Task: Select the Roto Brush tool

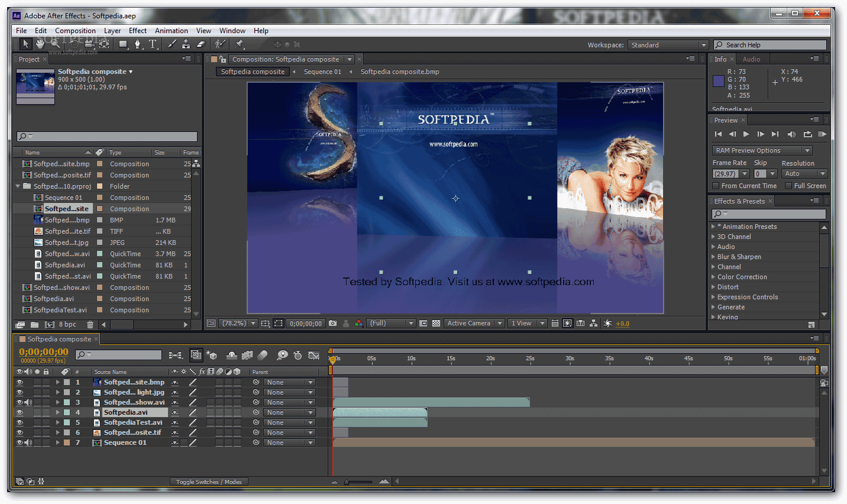Action: pyautogui.click(x=220, y=44)
